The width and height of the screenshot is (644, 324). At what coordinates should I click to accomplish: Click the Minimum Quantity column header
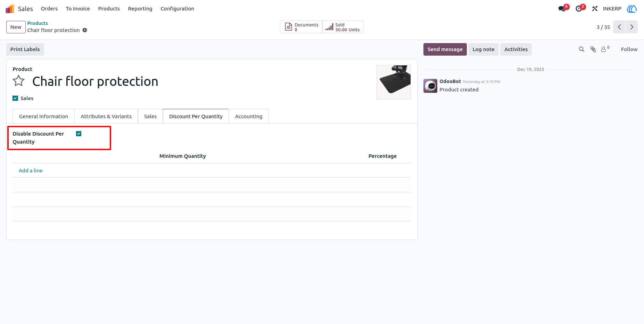pyautogui.click(x=183, y=156)
